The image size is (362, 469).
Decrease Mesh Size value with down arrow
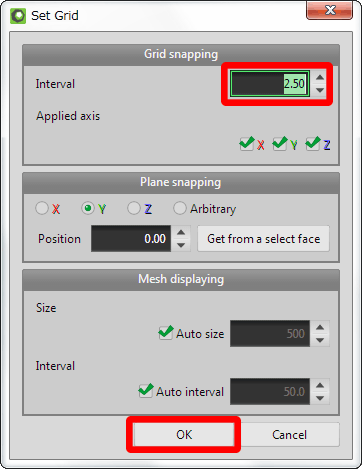click(320, 340)
